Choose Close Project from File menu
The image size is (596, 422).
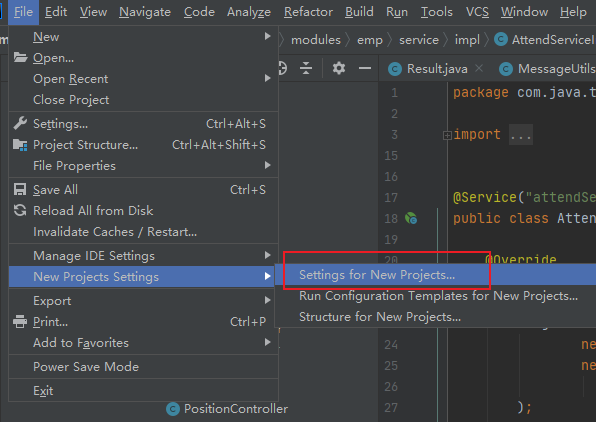tap(144, 100)
